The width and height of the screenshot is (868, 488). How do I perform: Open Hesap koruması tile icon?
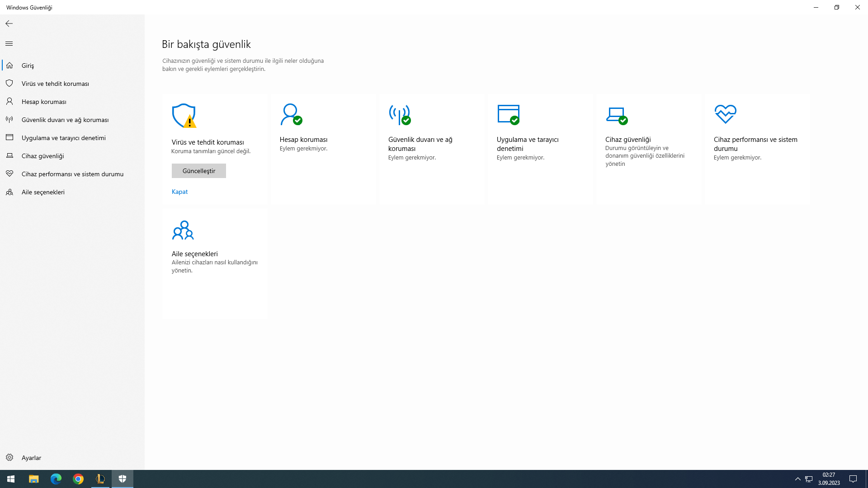coord(291,114)
